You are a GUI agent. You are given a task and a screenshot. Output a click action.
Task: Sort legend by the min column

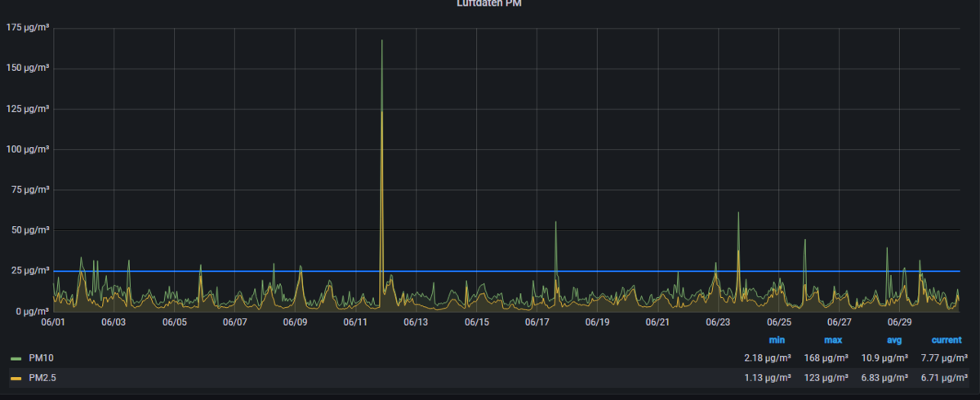coord(776,340)
